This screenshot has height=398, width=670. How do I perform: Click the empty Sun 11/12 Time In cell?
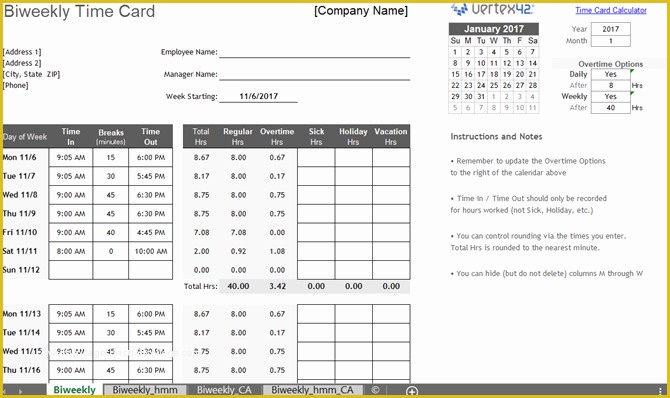coord(71,270)
